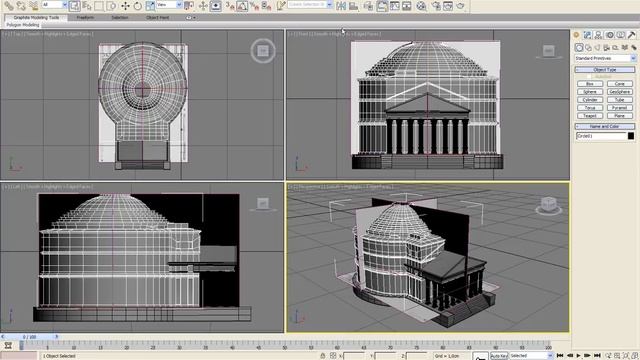Toggle the Spinner Snap icon
640x360 pixels.
(x=267, y=6)
